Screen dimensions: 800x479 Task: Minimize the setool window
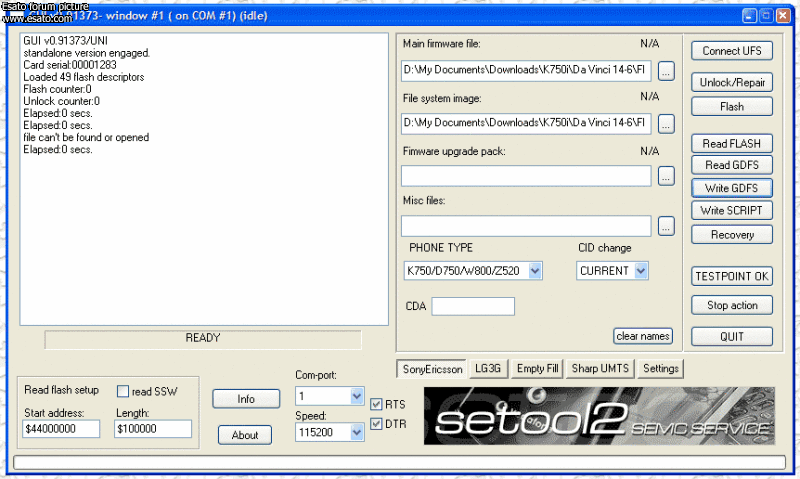pos(749,16)
